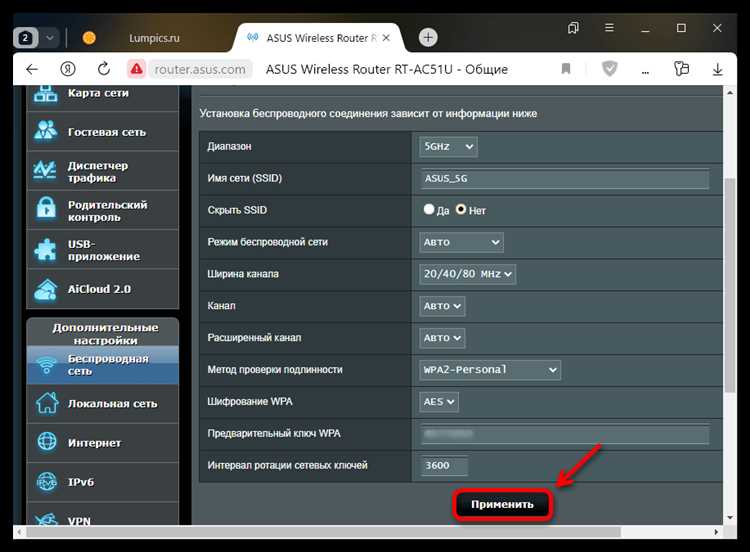Open the tab collections icon

click(x=573, y=28)
